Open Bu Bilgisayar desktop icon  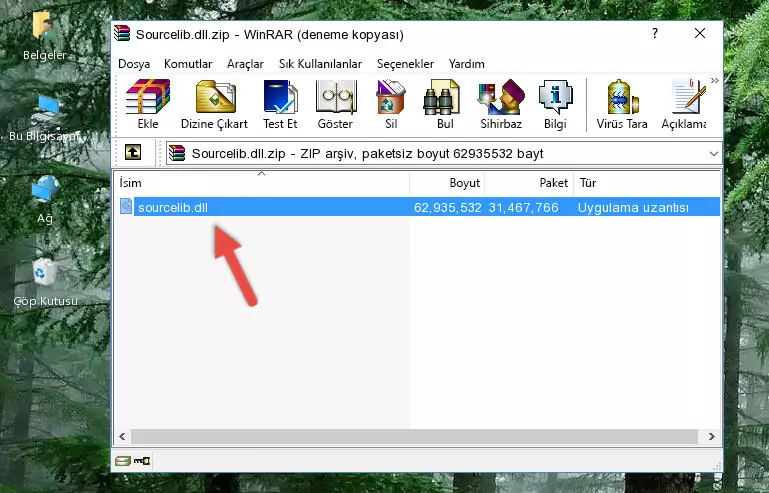tap(44, 118)
